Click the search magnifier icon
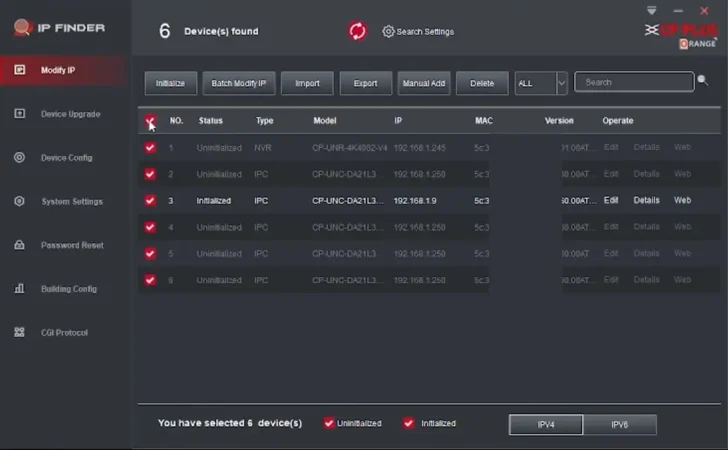 (x=703, y=80)
